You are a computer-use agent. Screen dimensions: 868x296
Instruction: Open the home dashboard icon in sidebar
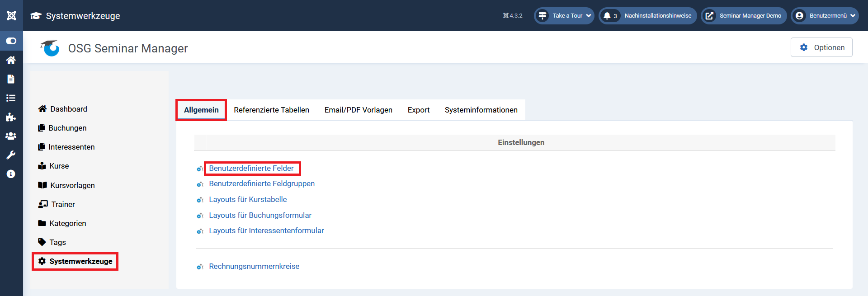tap(11, 60)
